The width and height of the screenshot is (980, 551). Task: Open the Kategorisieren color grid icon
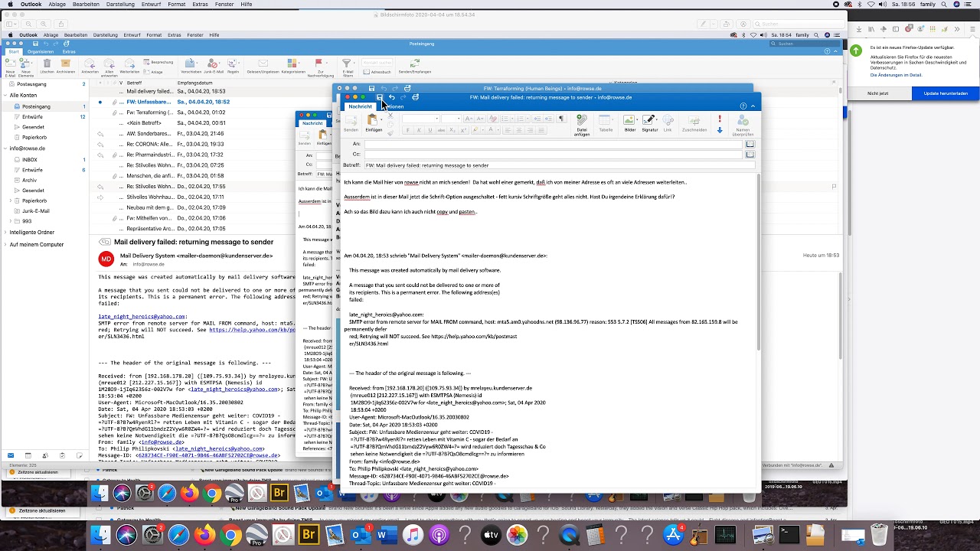click(x=293, y=64)
